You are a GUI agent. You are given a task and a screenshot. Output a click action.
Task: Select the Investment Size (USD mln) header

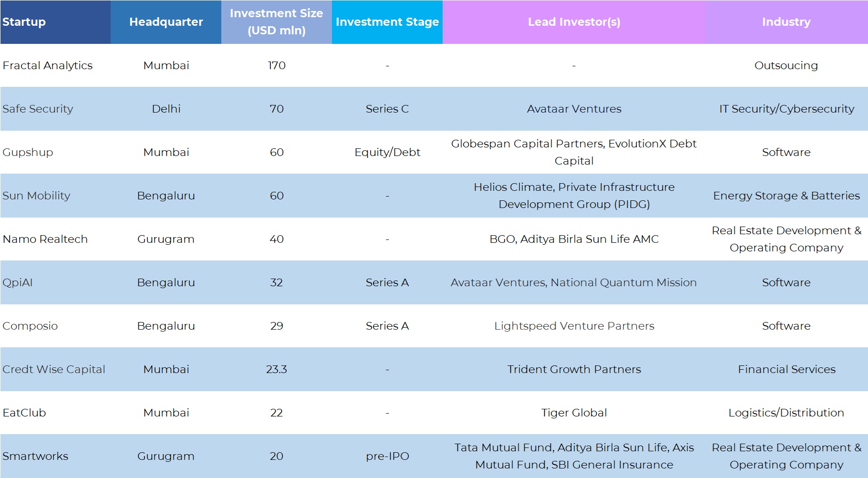277,22
